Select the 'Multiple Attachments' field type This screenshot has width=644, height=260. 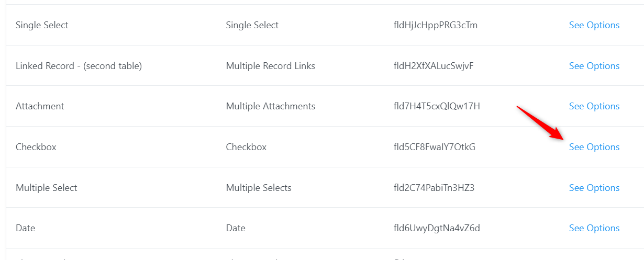(x=270, y=106)
